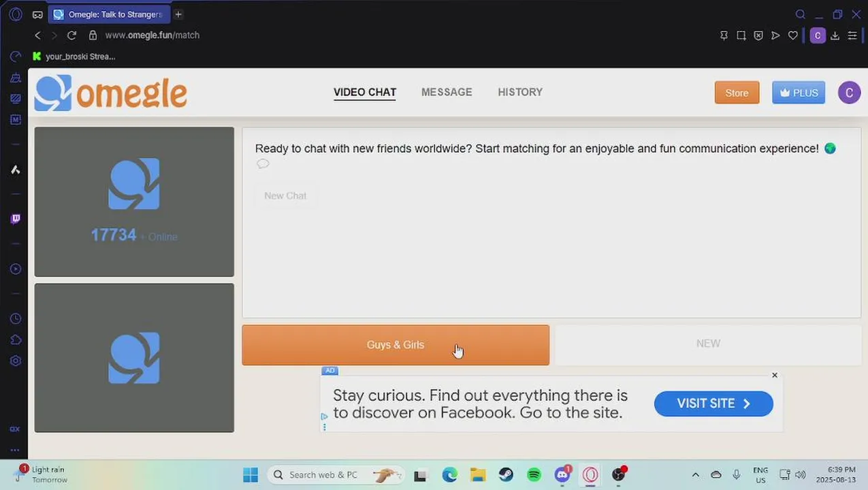Open the downloads icon in toolbar
The image size is (868, 490).
coord(835,35)
